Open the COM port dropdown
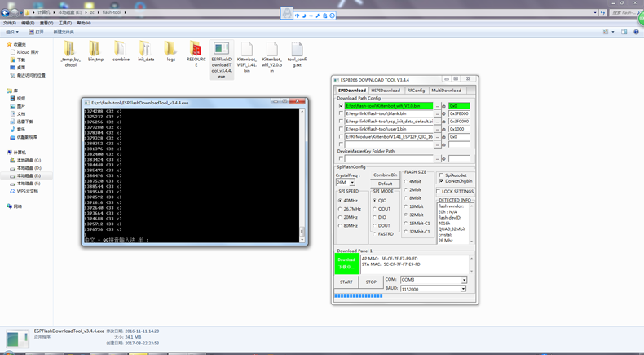Screen dimensions: 644x355 tap(464, 280)
